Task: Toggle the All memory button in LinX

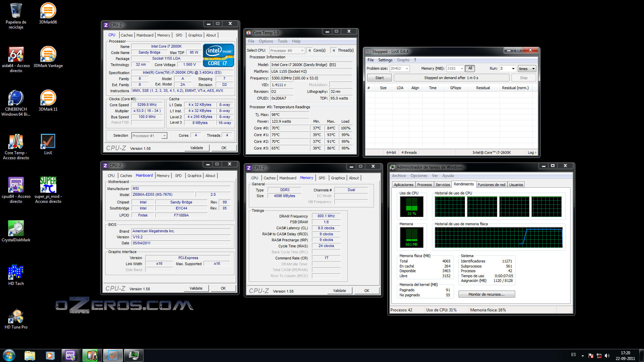Action: point(470,68)
